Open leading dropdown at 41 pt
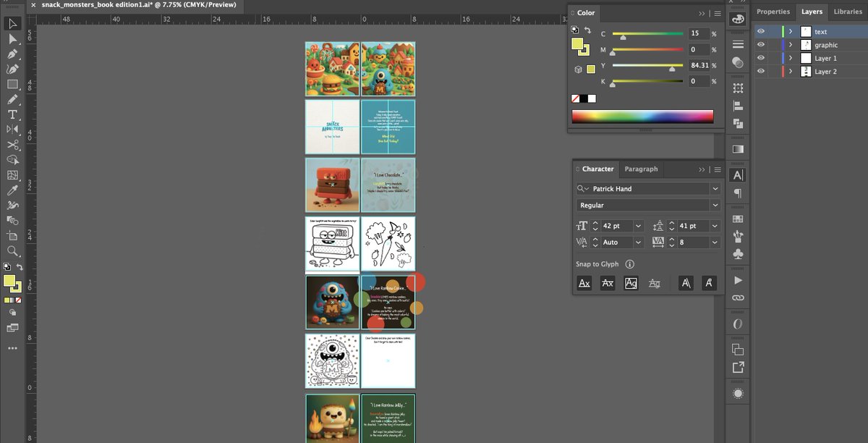Screen dimensions: 868x443 tap(715, 226)
